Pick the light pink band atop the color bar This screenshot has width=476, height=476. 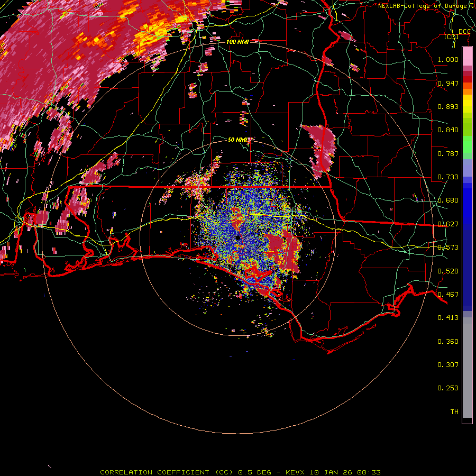(x=467, y=57)
